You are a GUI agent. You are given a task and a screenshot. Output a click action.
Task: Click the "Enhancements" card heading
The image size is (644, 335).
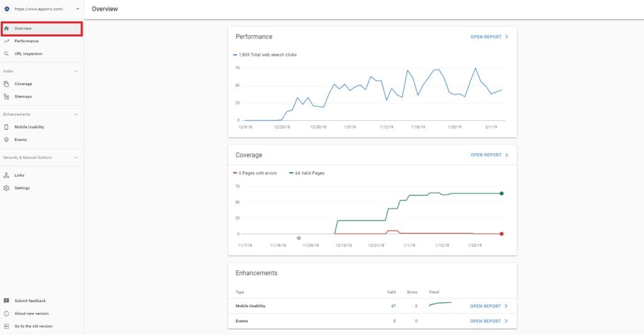(257, 273)
